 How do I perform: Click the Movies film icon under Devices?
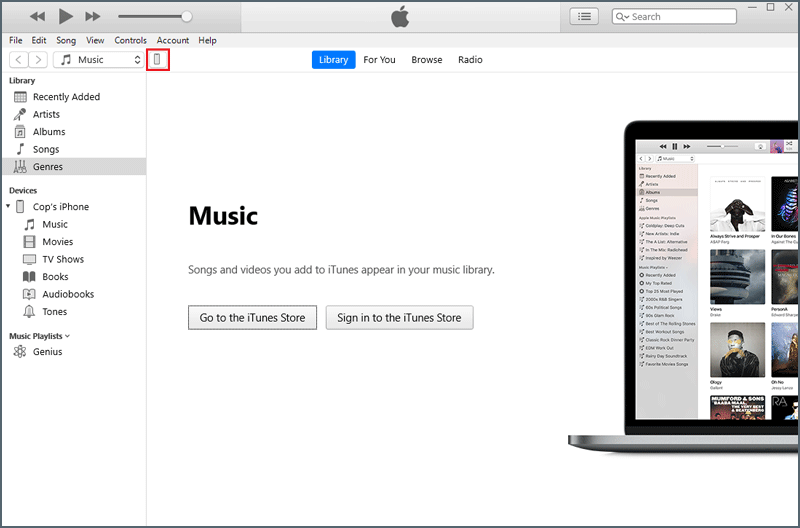pos(30,242)
